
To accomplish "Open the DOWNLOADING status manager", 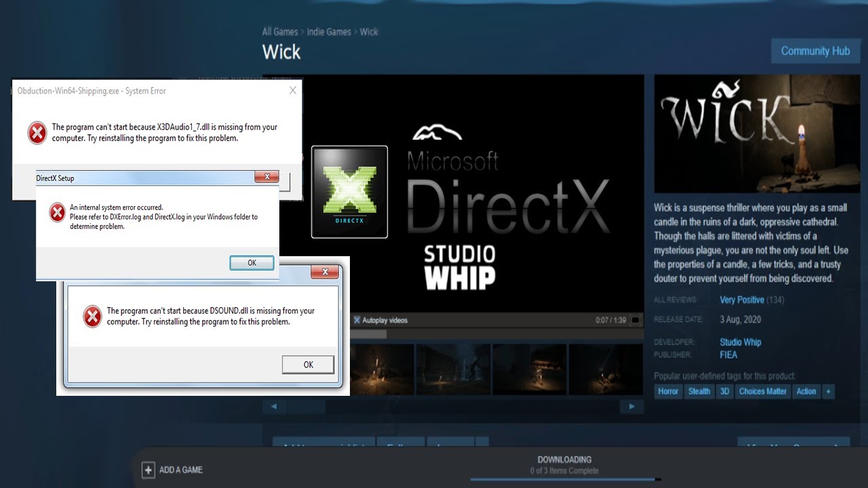I will [564, 460].
